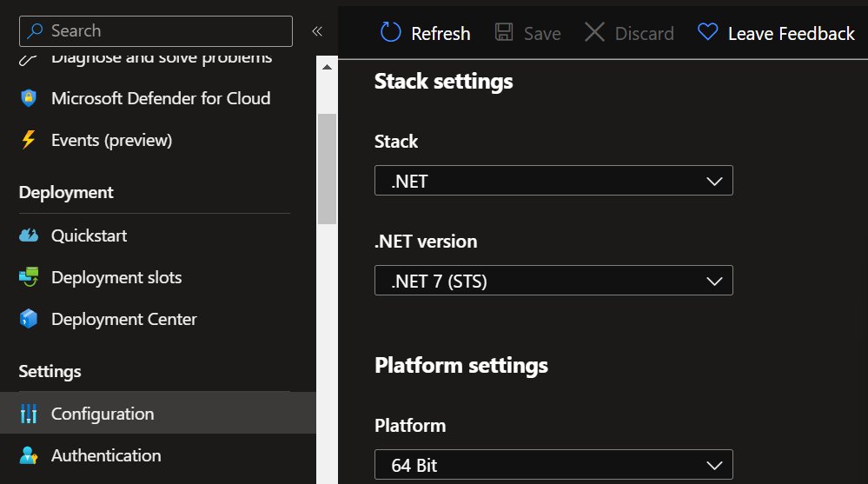This screenshot has width=868, height=484.
Task: Click the Events lightning bolt icon
Action: pyautogui.click(x=28, y=140)
